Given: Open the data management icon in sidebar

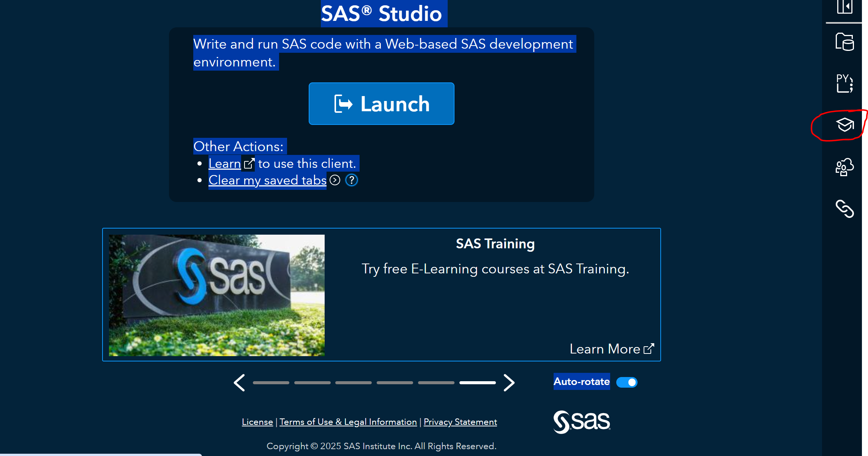Looking at the screenshot, I should click(x=844, y=43).
